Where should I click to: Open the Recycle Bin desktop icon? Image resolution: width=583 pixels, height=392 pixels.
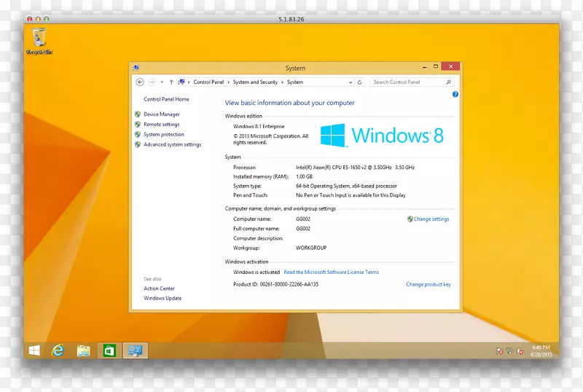(39, 42)
